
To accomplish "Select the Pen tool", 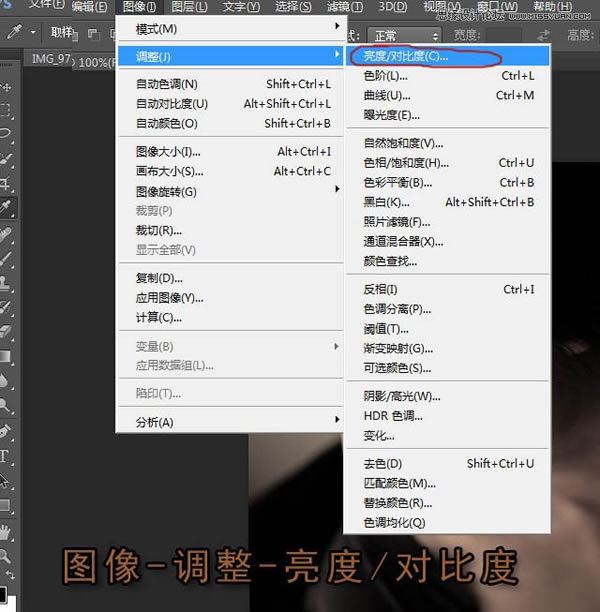I will coord(5,431).
